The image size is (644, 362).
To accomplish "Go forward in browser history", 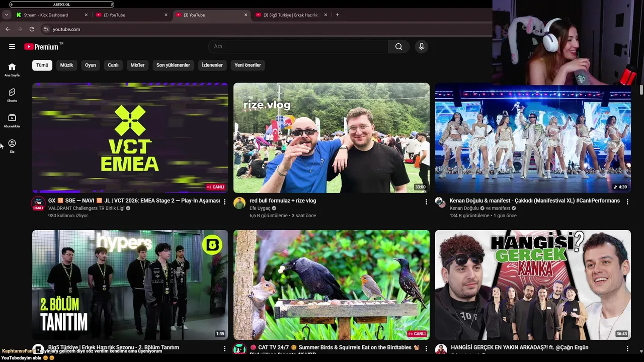I will coord(20,29).
